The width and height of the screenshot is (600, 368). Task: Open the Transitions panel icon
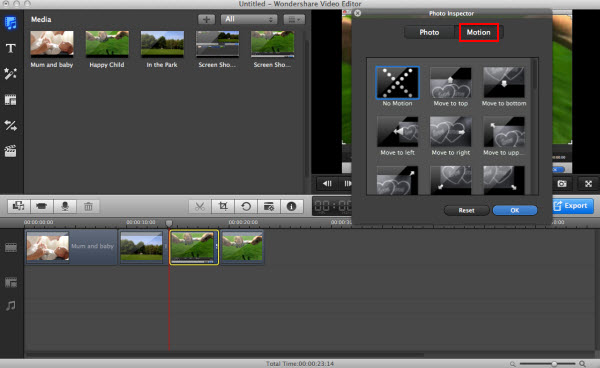pyautogui.click(x=10, y=125)
